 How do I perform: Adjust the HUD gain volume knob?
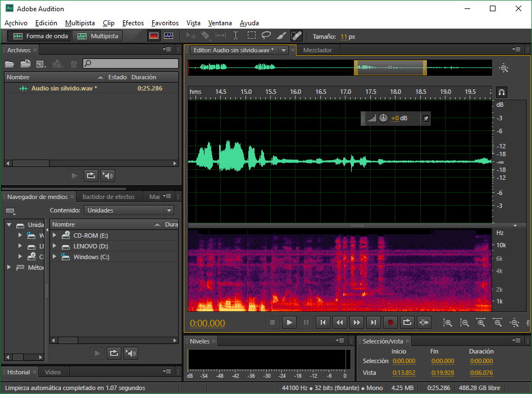click(383, 118)
